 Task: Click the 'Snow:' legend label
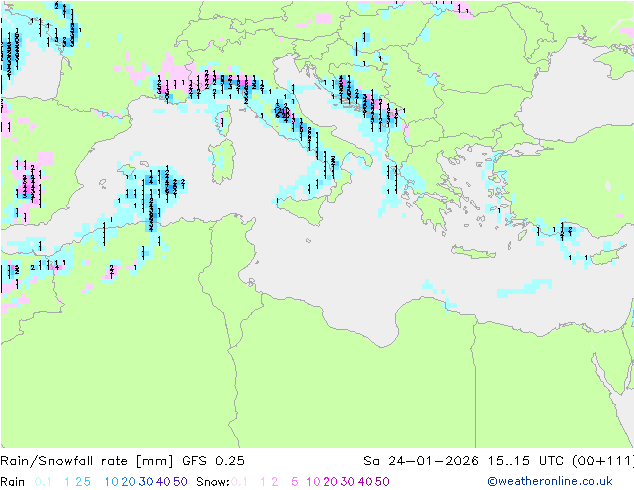[x=213, y=482]
